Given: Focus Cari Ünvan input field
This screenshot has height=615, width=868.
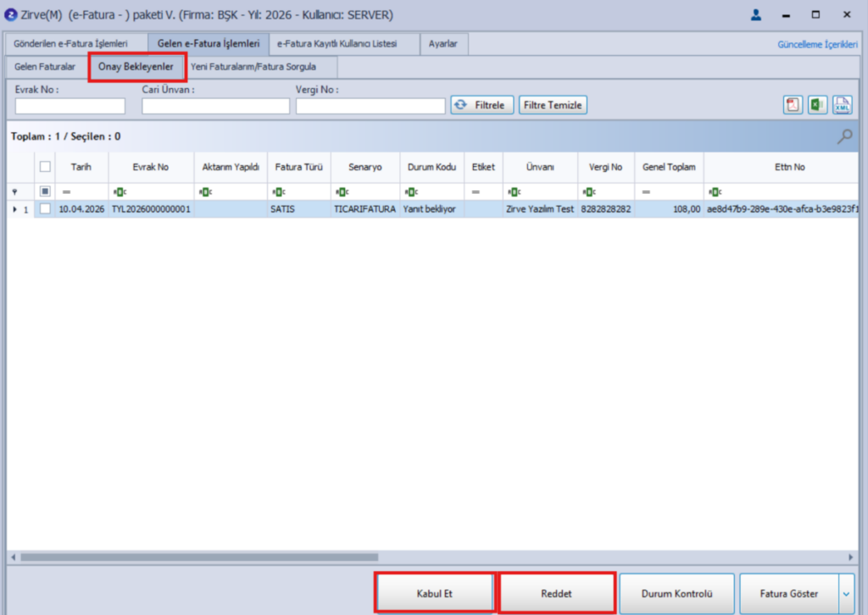Looking at the screenshot, I should click(216, 106).
